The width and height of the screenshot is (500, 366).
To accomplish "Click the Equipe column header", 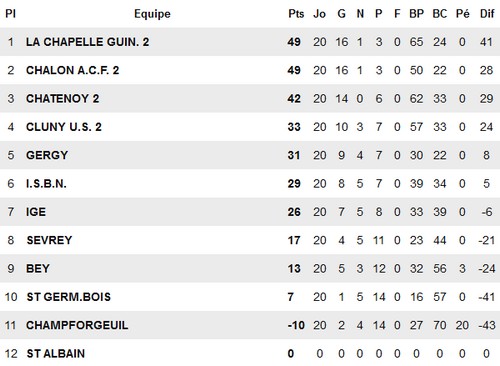I will [x=152, y=14].
